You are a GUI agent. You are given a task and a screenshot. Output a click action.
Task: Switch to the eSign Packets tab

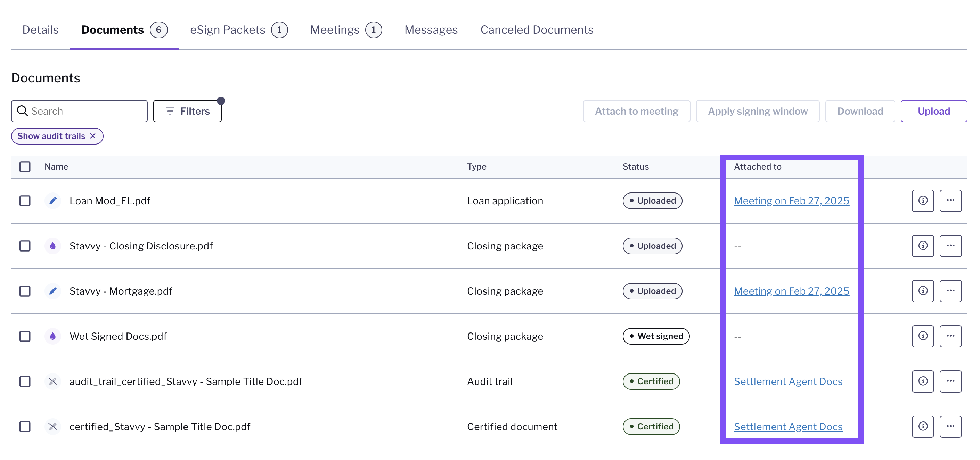click(x=238, y=30)
